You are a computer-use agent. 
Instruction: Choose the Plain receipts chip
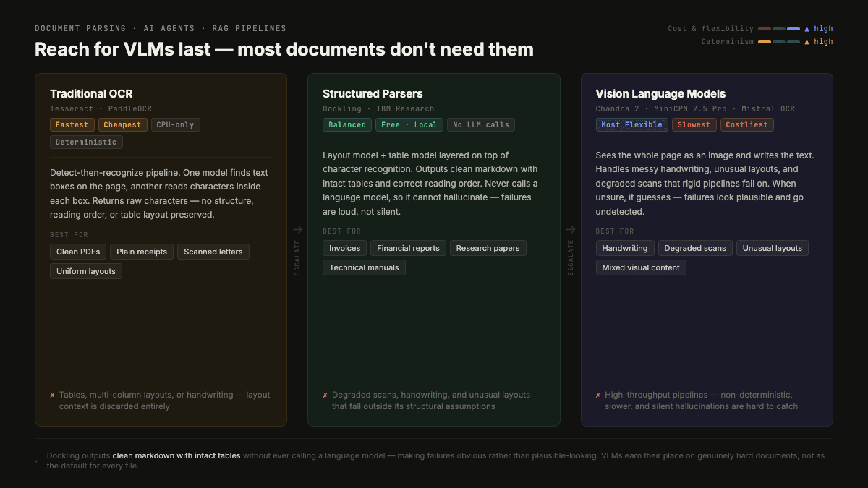point(142,252)
